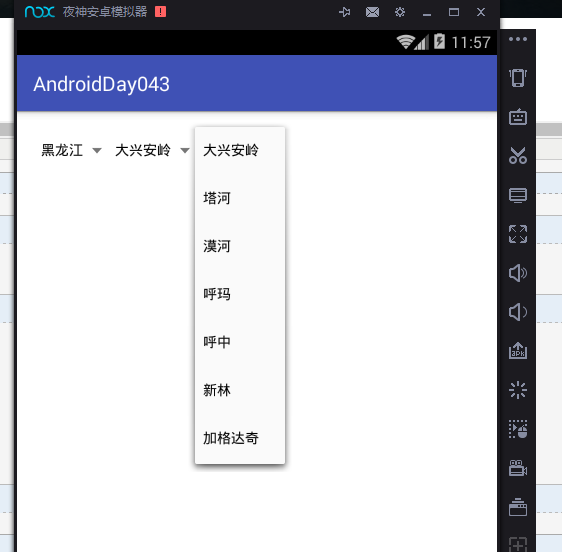Pick 加格达奇 from the dropdown list
The width and height of the screenshot is (562, 552).
click(240, 438)
